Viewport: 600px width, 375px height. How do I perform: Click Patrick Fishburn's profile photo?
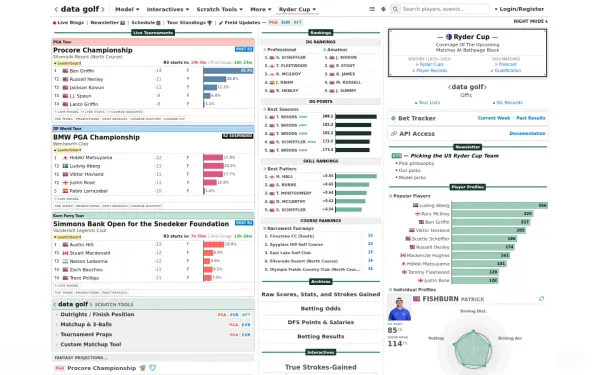click(399, 308)
